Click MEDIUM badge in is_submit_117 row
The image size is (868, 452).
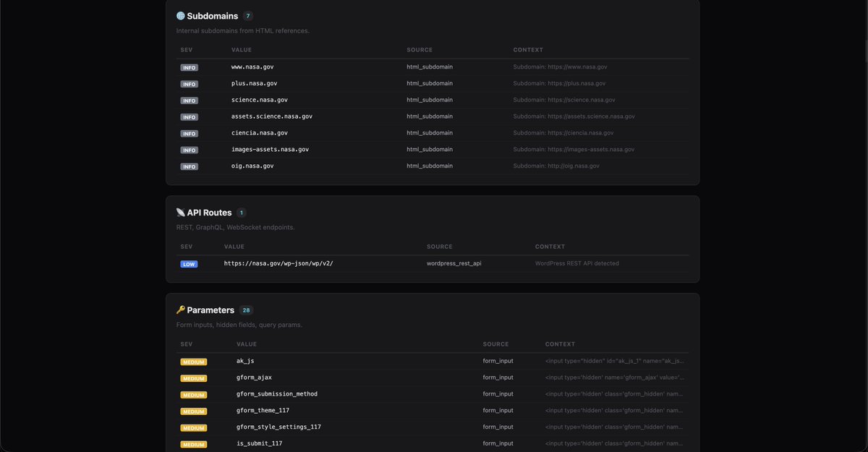[194, 445]
